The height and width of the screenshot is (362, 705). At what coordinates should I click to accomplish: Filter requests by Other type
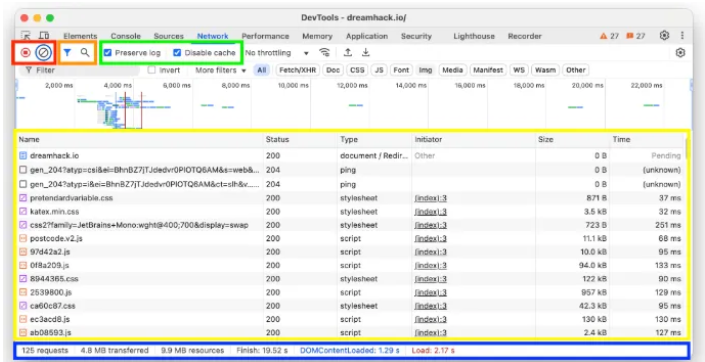point(576,70)
